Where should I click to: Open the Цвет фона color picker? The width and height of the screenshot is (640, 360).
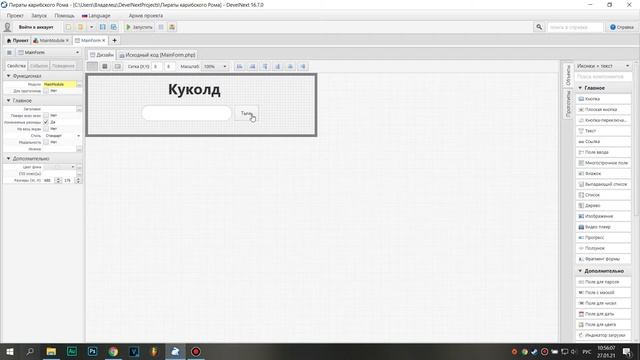click(x=60, y=167)
